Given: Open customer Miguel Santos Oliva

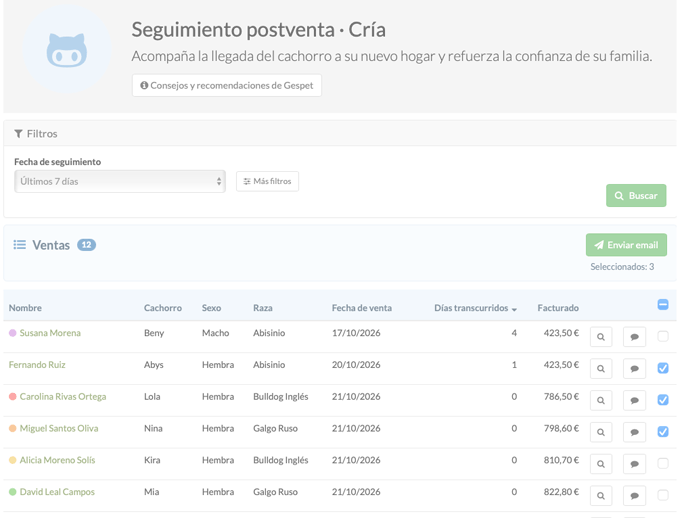Looking at the screenshot, I should point(59,428).
